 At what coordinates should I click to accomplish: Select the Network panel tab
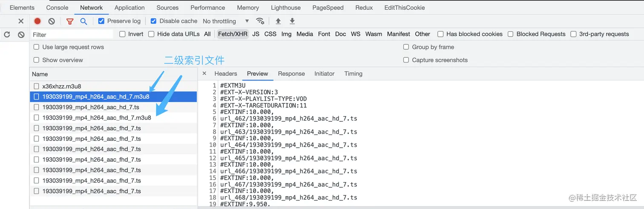pos(91,7)
